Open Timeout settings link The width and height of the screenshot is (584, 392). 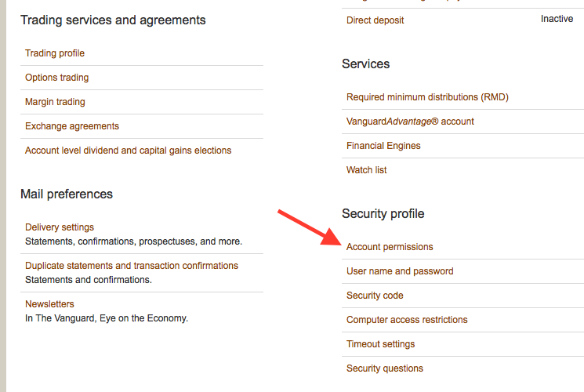380,344
